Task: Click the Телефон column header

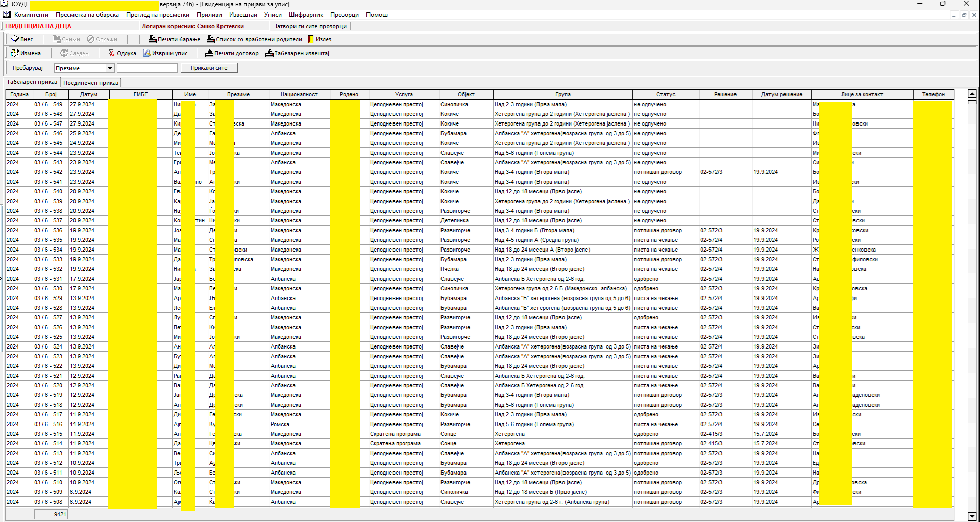Action: (x=934, y=94)
